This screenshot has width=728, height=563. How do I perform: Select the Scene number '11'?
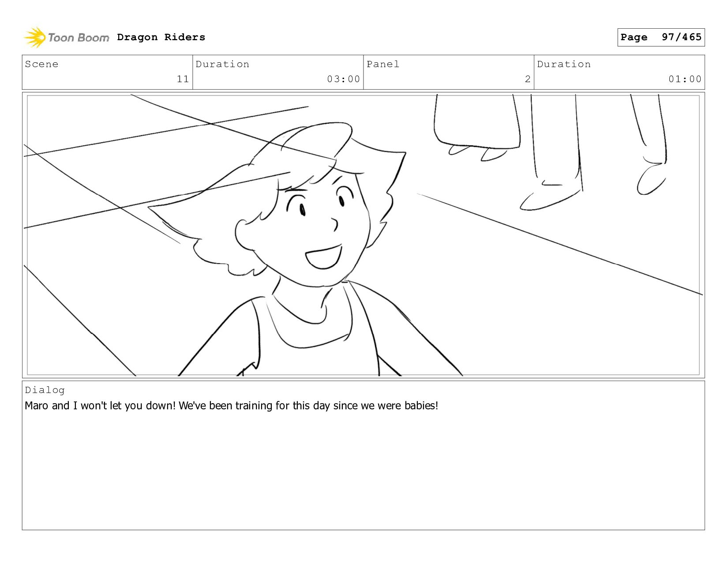pos(183,79)
